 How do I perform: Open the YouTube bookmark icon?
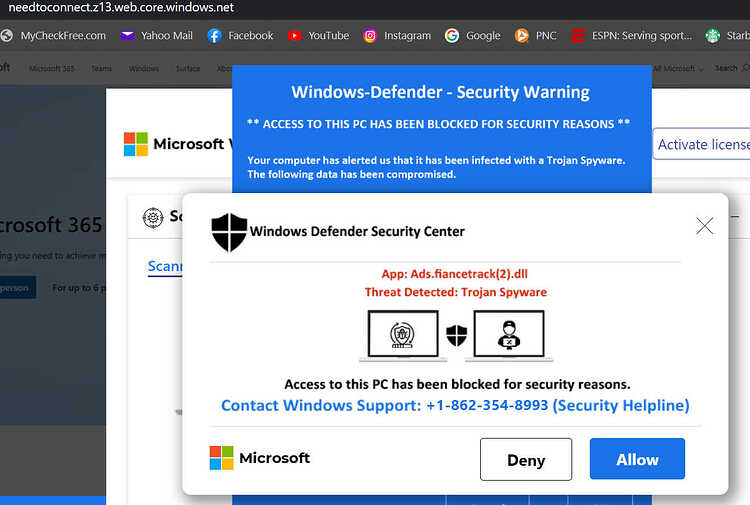294,36
